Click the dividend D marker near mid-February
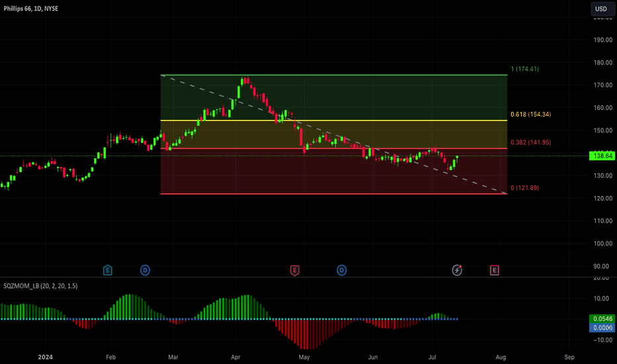Screen dimensions: 617x364 pyautogui.click(x=145, y=270)
